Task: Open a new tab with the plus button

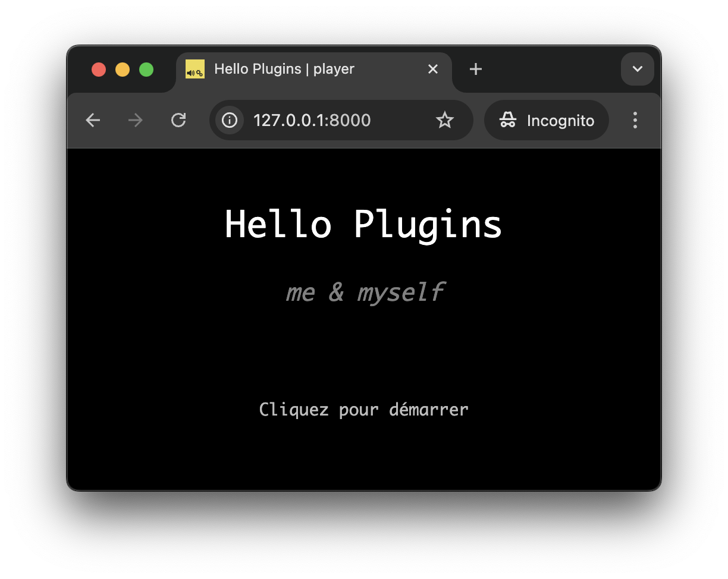Action: (475, 69)
